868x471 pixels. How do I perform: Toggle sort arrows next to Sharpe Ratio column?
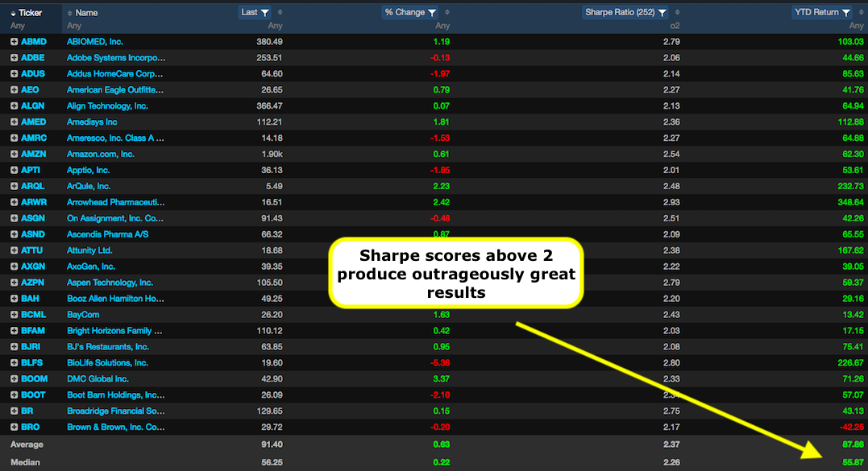(677, 12)
